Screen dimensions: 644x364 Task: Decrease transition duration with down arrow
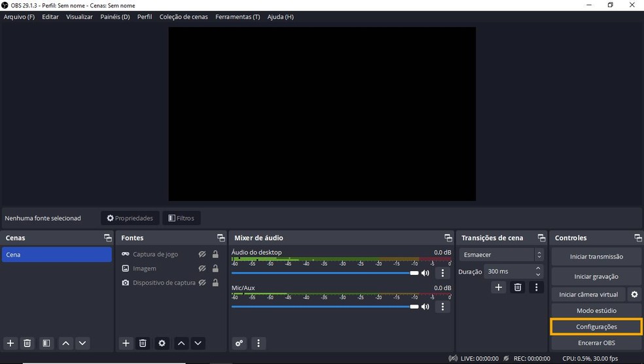(538, 274)
